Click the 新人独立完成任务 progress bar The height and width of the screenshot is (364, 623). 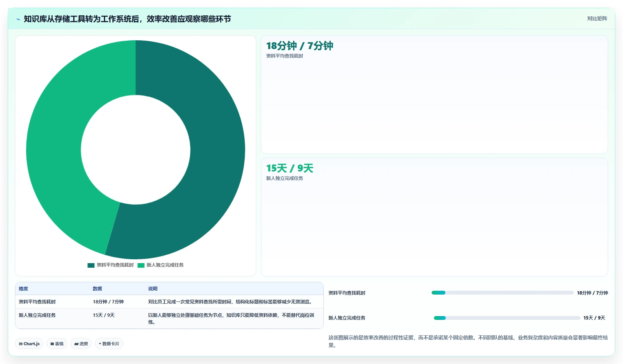507,318
